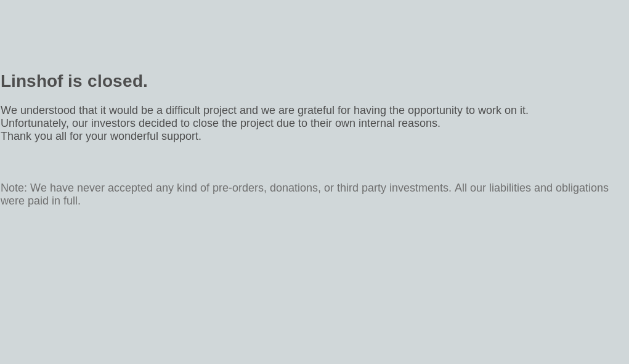
Task: Click the 'Note:' label in the footer text
Action: 14,188
